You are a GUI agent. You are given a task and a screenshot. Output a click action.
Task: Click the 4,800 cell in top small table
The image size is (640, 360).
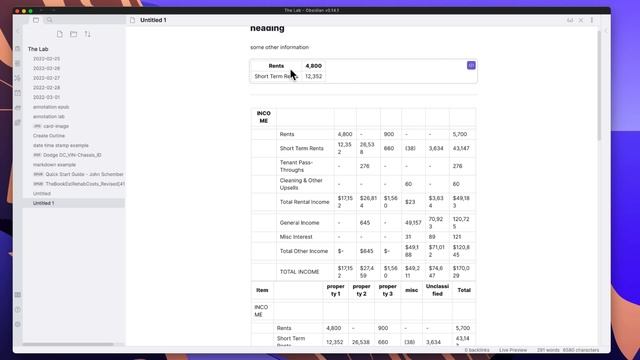pos(313,66)
